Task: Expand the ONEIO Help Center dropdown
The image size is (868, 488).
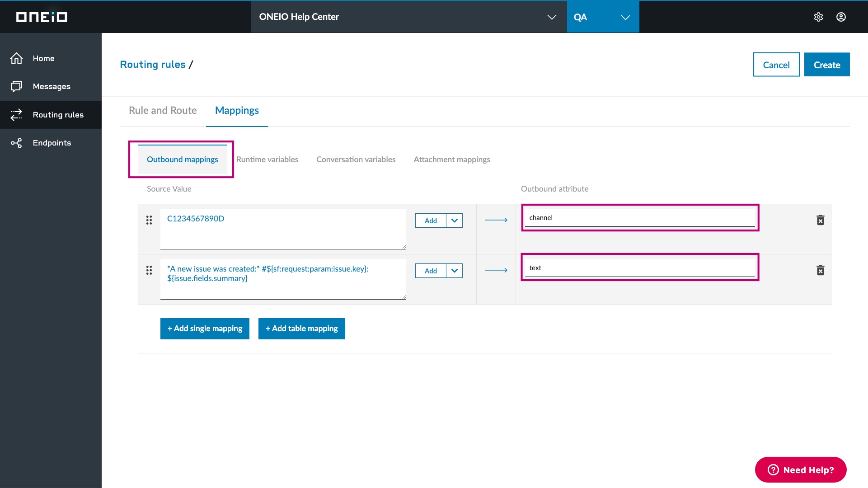Action: coord(552,17)
